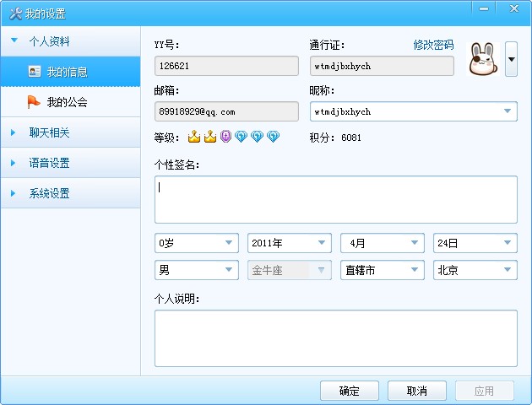The height and width of the screenshot is (405, 532).
Task: Open the month dropdown showing 4月
Action: (383, 243)
